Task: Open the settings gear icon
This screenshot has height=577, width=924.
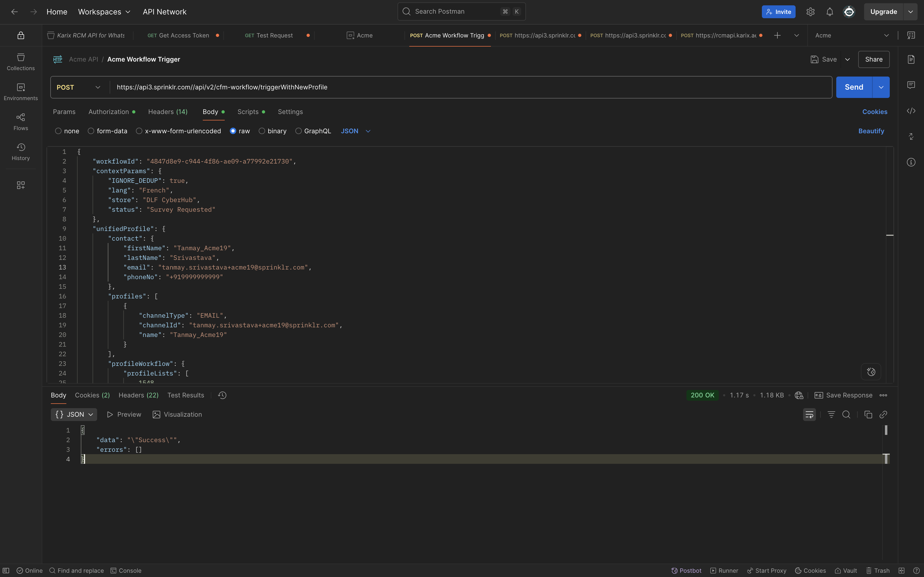Action: click(810, 12)
